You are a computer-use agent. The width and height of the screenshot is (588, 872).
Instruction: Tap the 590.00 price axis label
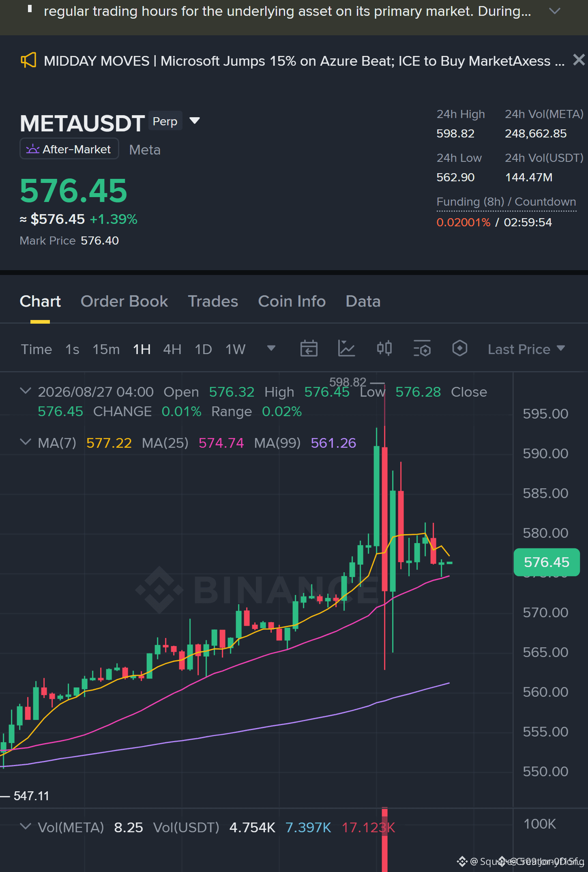coord(545,453)
